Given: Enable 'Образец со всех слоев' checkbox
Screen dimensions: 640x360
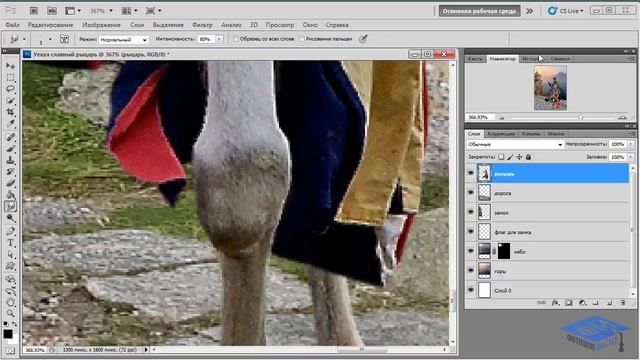Looking at the screenshot, I should click(x=236, y=39).
